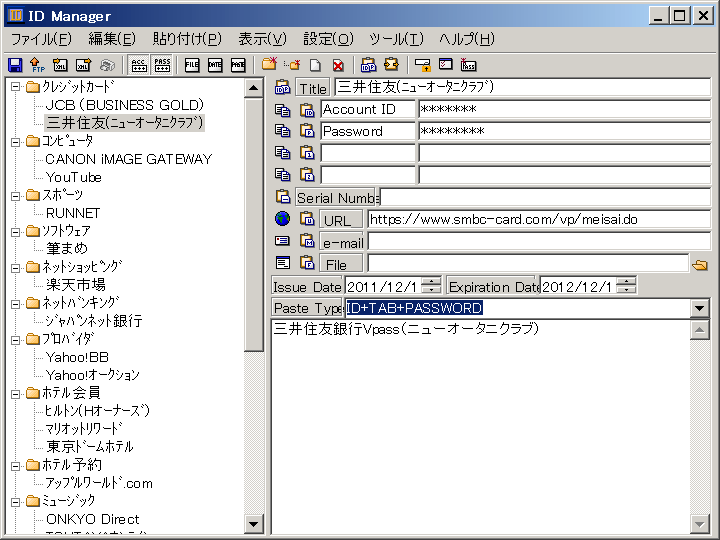720x540 pixels.
Task: Click the tree pane scroll down arrow
Action: tap(253, 523)
